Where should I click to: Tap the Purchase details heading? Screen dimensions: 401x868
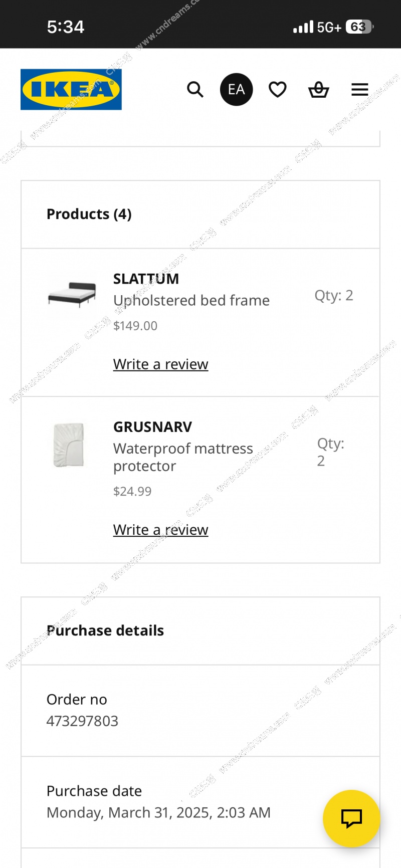pos(105,630)
